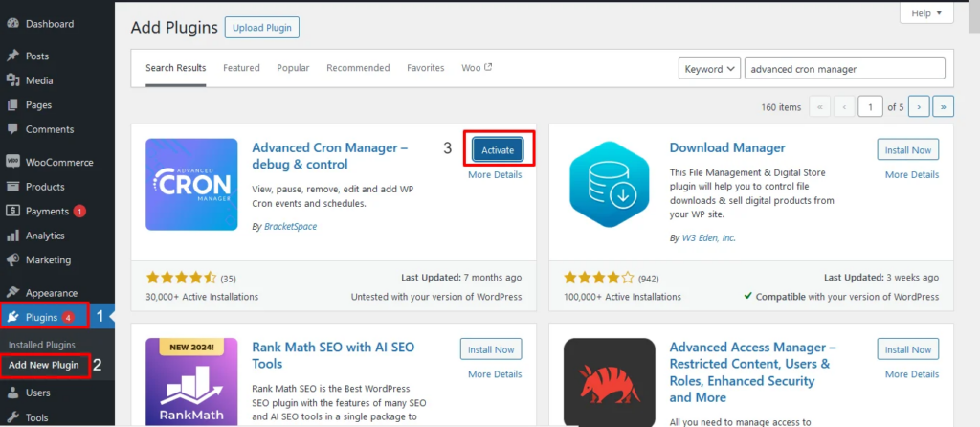Open the Woo external tab
The image size is (980, 427).
[x=477, y=68]
